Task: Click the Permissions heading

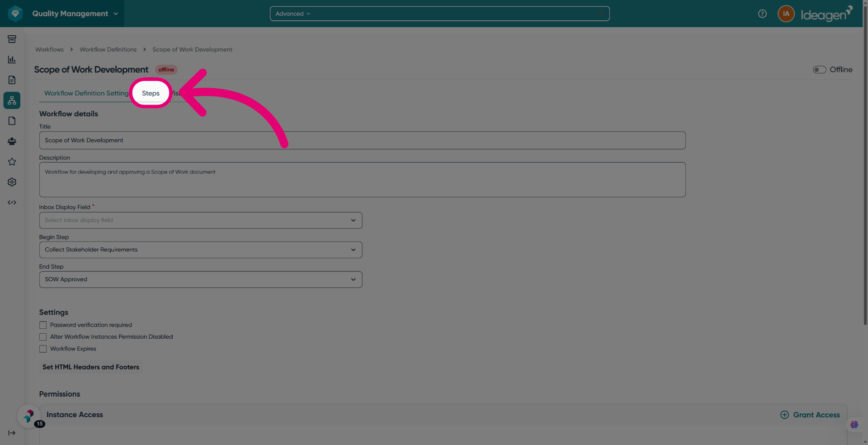Action: [60, 394]
